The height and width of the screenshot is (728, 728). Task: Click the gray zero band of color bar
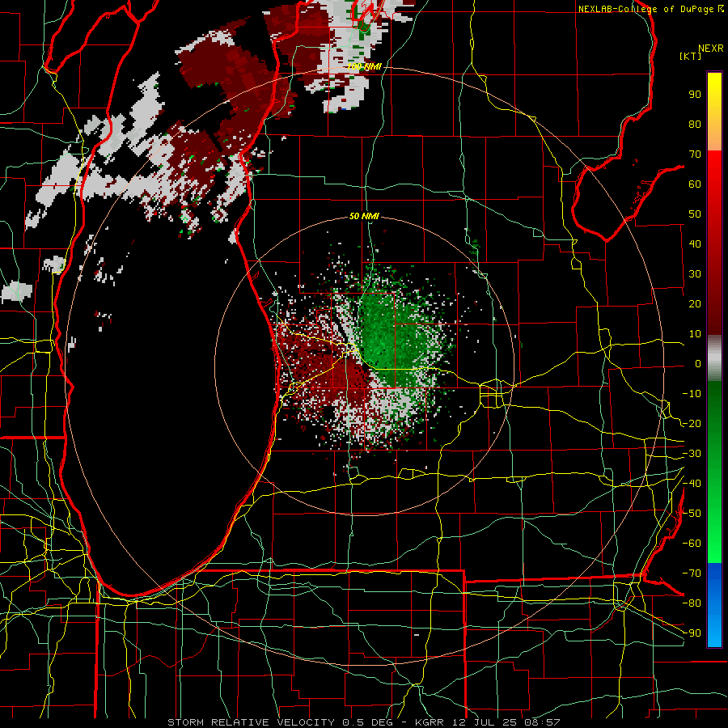714,358
